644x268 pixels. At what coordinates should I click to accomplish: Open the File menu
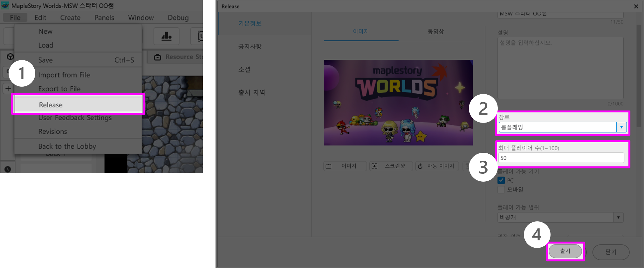(15, 17)
